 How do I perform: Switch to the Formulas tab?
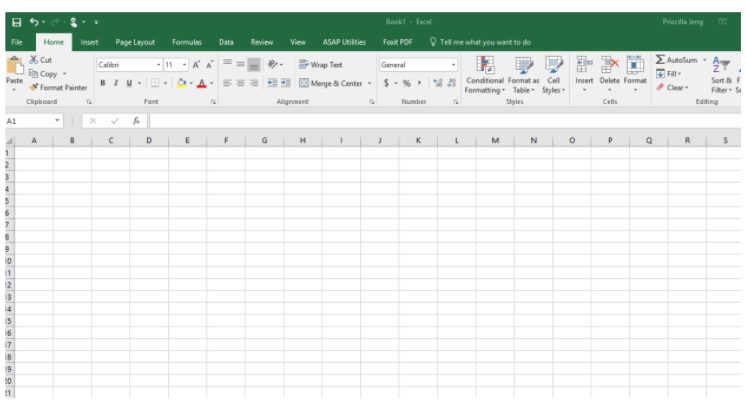[187, 42]
